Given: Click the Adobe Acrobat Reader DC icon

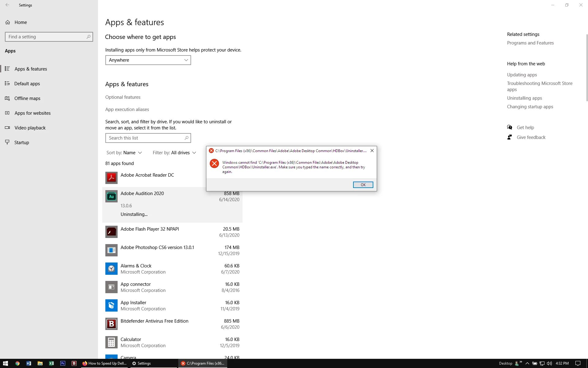Looking at the screenshot, I should pos(111,178).
